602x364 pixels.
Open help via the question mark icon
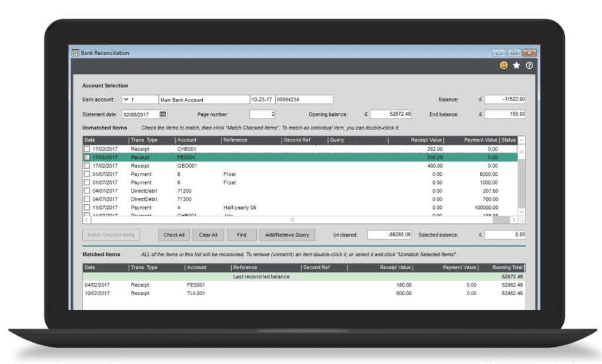(x=528, y=65)
